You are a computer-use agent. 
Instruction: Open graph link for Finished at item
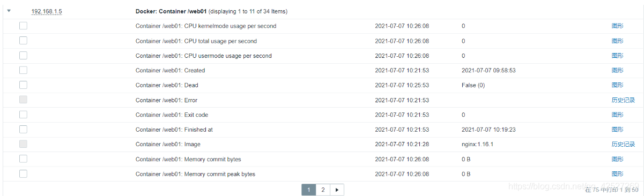click(x=617, y=130)
